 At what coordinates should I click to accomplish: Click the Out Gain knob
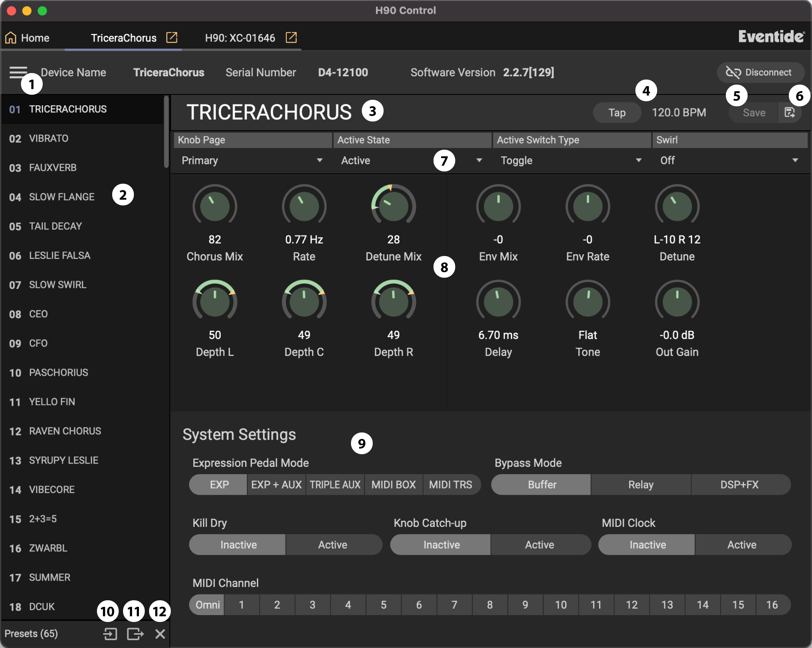[677, 302]
